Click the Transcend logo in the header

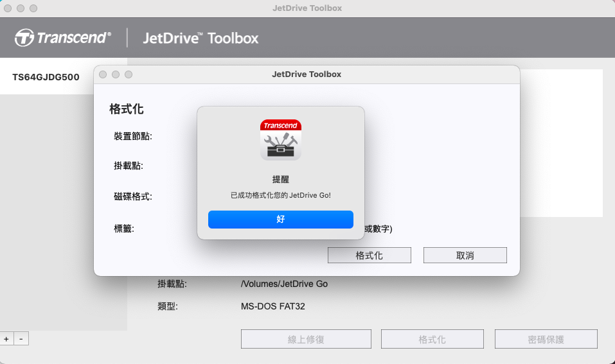click(x=63, y=38)
